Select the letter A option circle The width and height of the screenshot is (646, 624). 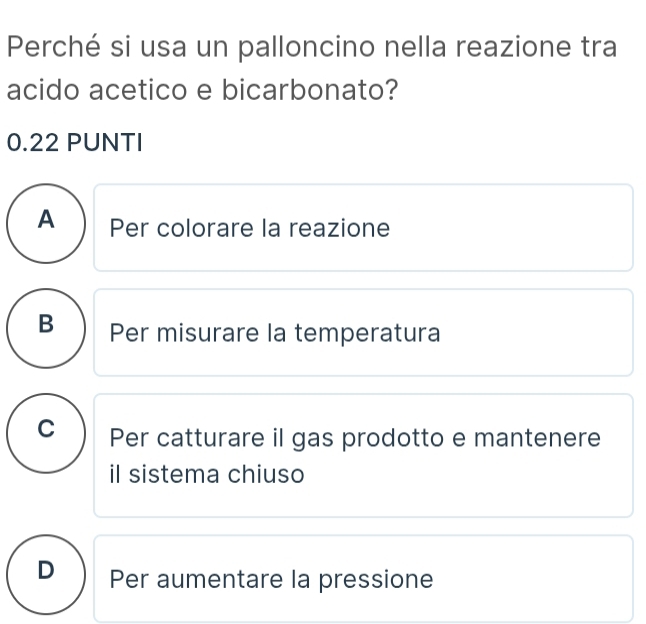coord(43,227)
